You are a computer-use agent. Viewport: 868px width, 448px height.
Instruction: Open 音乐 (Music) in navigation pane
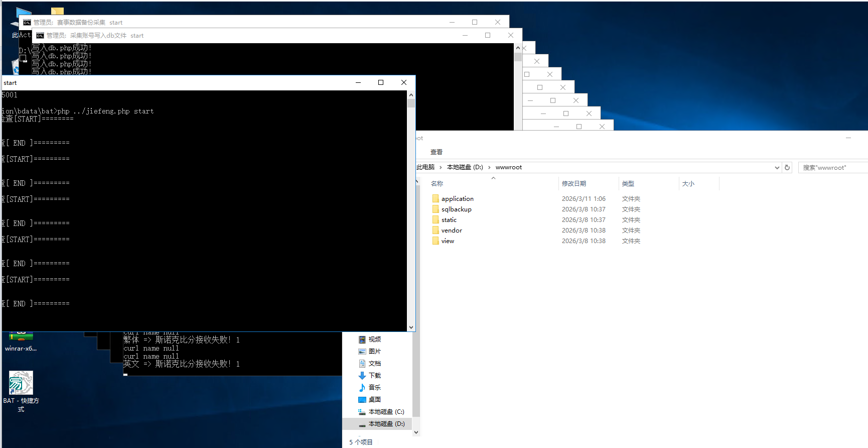click(x=374, y=388)
